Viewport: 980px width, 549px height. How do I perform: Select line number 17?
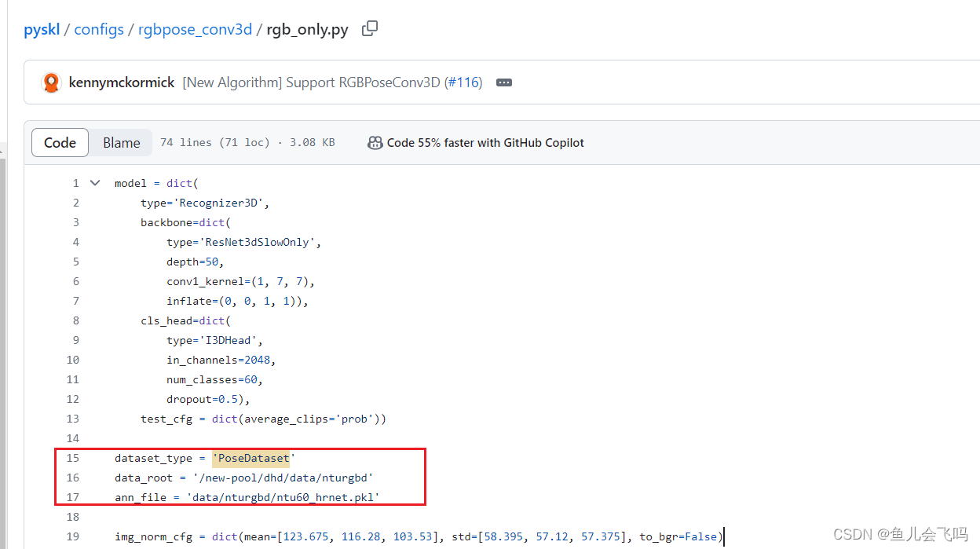tap(73, 497)
